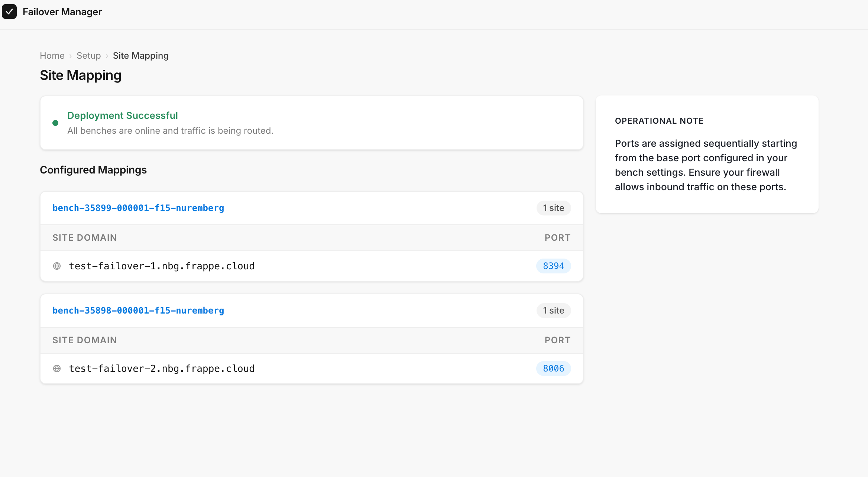Open bench-35899-000001-f15-nuremberg link
The height and width of the screenshot is (477, 868).
click(138, 208)
